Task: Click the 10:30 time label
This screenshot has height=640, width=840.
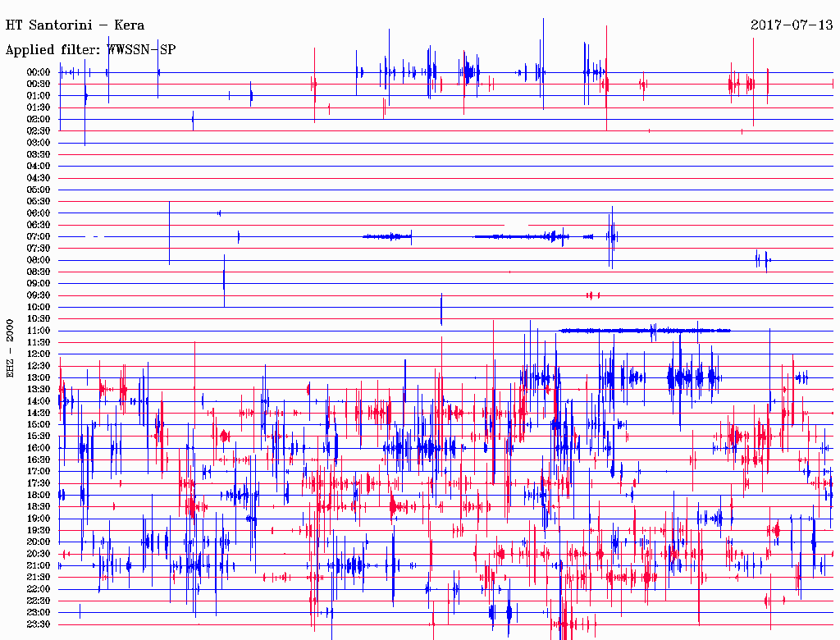Action: point(38,319)
